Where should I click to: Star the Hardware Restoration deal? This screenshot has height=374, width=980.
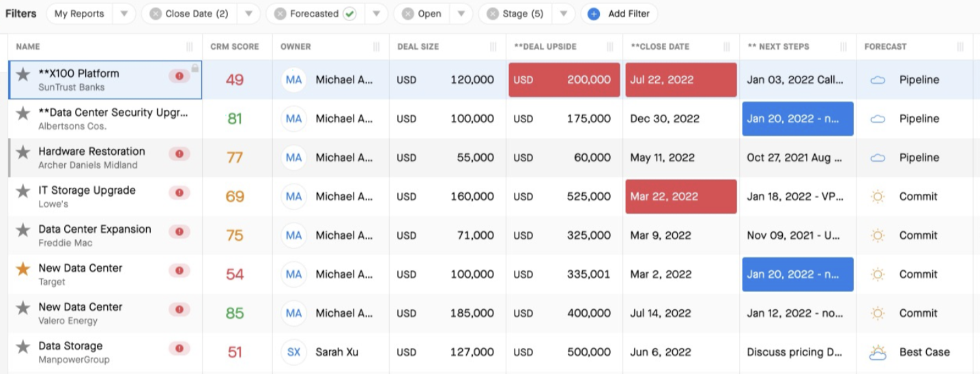pos(23,152)
